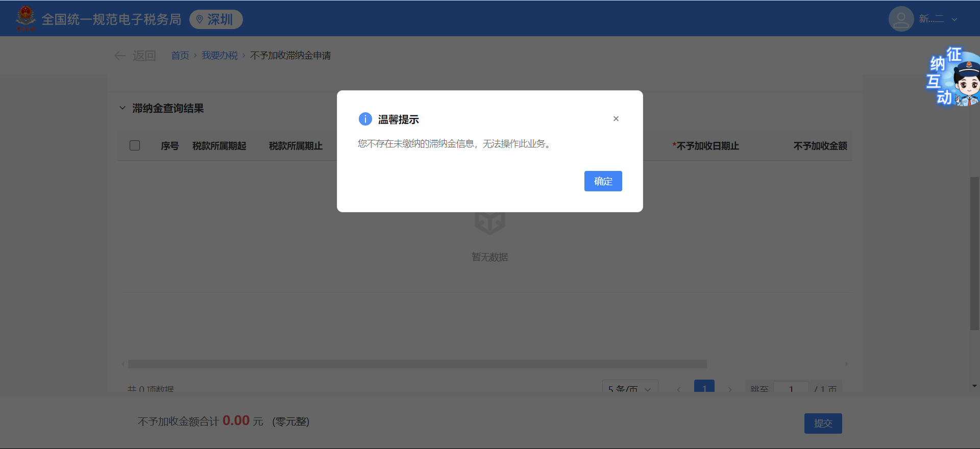
Task: Click the 不予加收金额 column header
Action: point(820,146)
